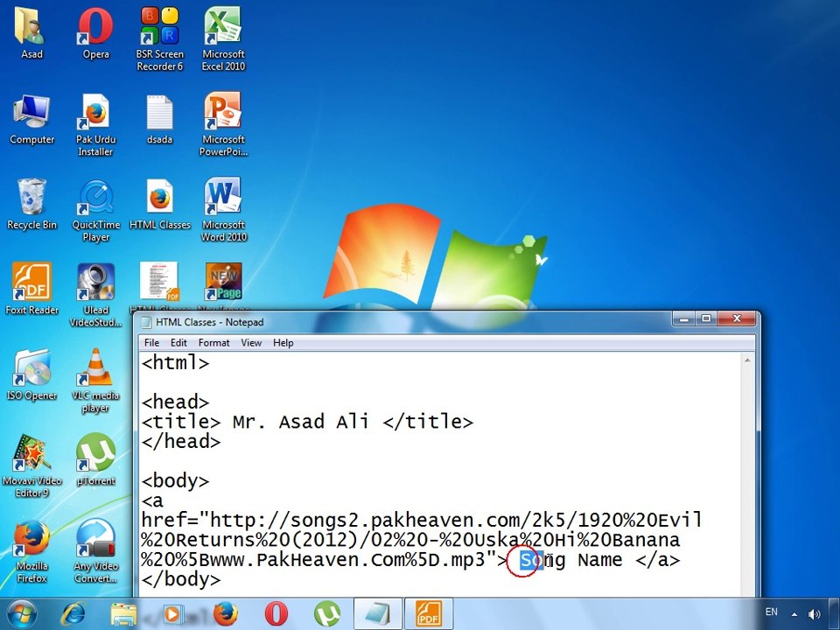Click the <body> opening tag line
This screenshot has width=840, height=630.
[x=175, y=480]
